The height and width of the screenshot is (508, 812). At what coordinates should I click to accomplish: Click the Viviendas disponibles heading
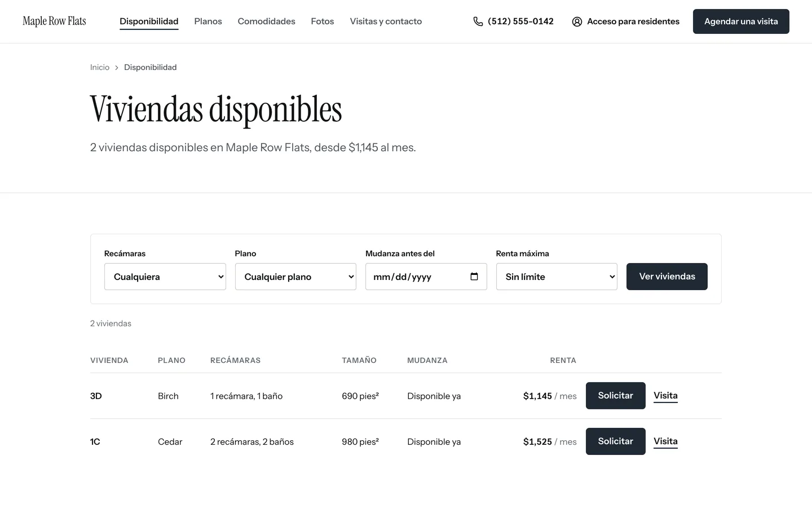tap(216, 110)
